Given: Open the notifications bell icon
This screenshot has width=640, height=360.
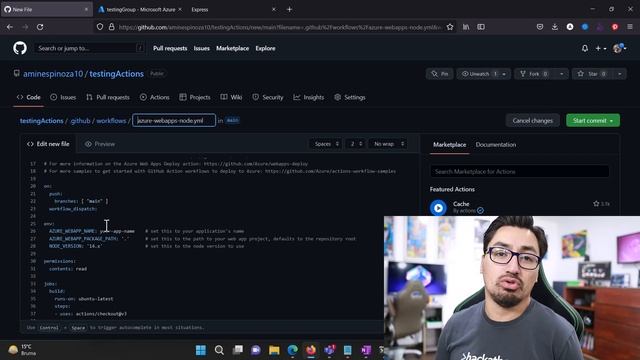Looking at the screenshot, I should click(585, 48).
